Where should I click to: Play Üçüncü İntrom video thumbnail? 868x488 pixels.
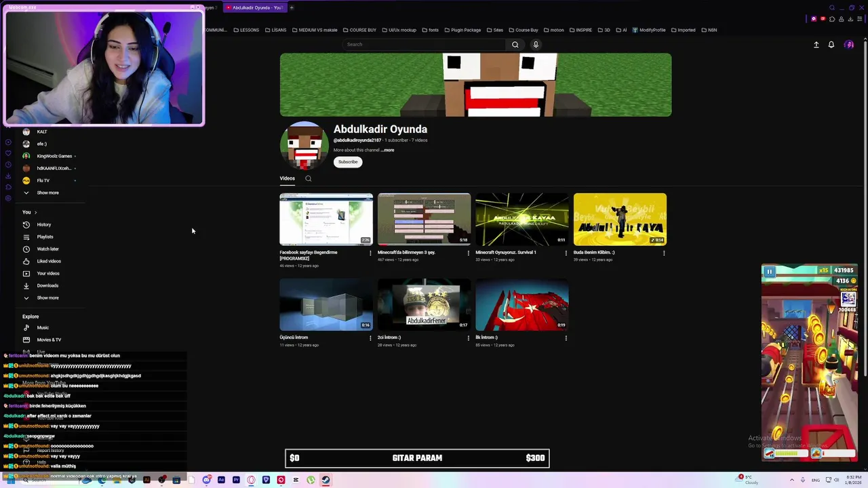(x=326, y=304)
